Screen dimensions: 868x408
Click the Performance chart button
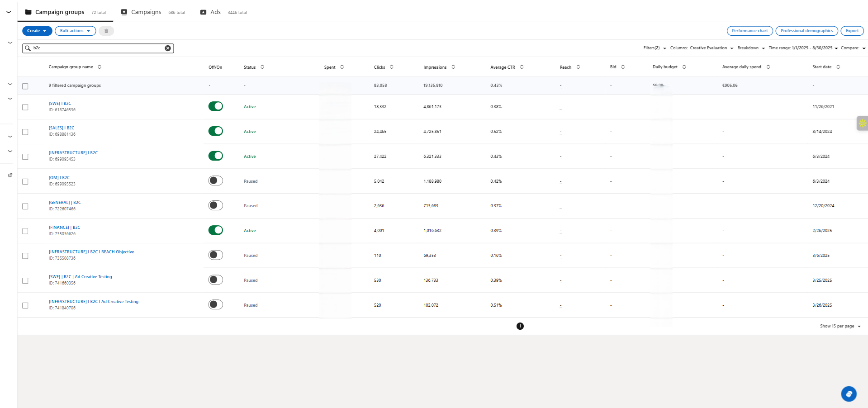(x=749, y=31)
